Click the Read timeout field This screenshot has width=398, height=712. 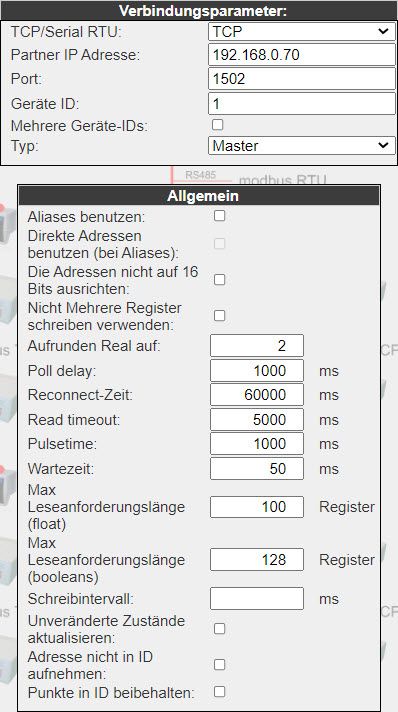tap(257, 419)
